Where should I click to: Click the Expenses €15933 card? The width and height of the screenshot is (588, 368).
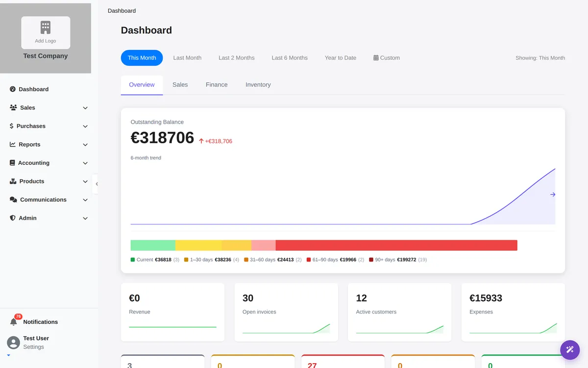click(x=513, y=312)
